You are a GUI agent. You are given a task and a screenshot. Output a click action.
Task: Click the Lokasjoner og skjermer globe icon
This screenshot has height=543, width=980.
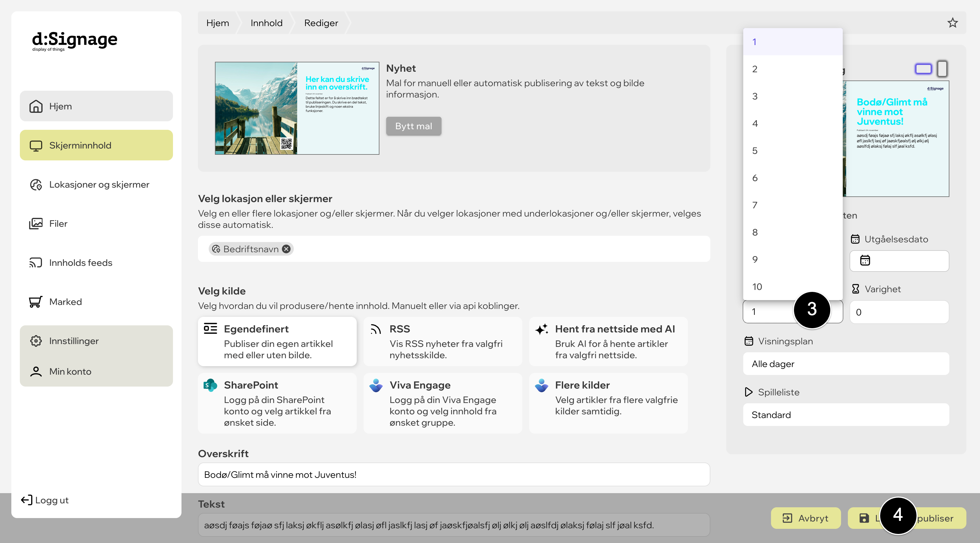36,185
